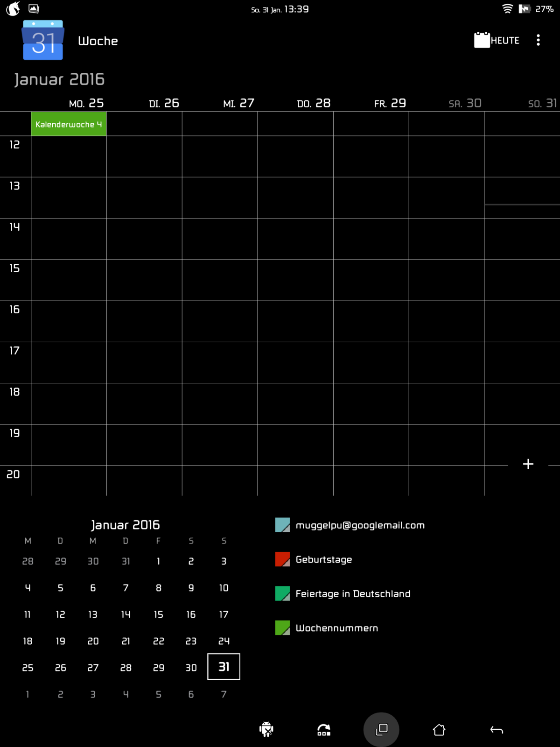Open the Kalenderwoche 4 event
The width and height of the screenshot is (560, 747).
[x=69, y=124]
